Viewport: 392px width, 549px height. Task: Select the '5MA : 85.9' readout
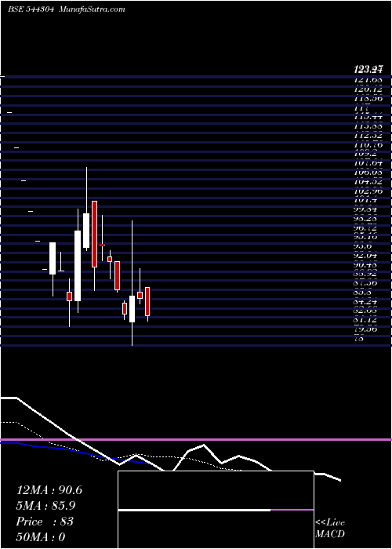(x=45, y=506)
